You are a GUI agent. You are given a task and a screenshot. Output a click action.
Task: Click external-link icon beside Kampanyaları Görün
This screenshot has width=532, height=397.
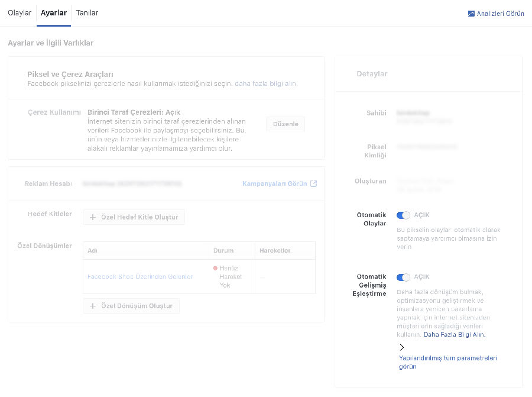[313, 184]
